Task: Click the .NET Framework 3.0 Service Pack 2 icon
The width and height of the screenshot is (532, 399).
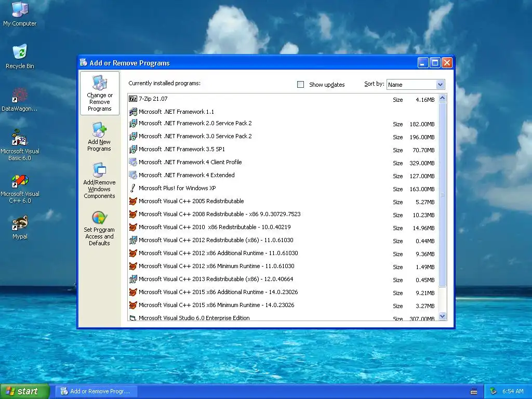Action: tap(133, 137)
